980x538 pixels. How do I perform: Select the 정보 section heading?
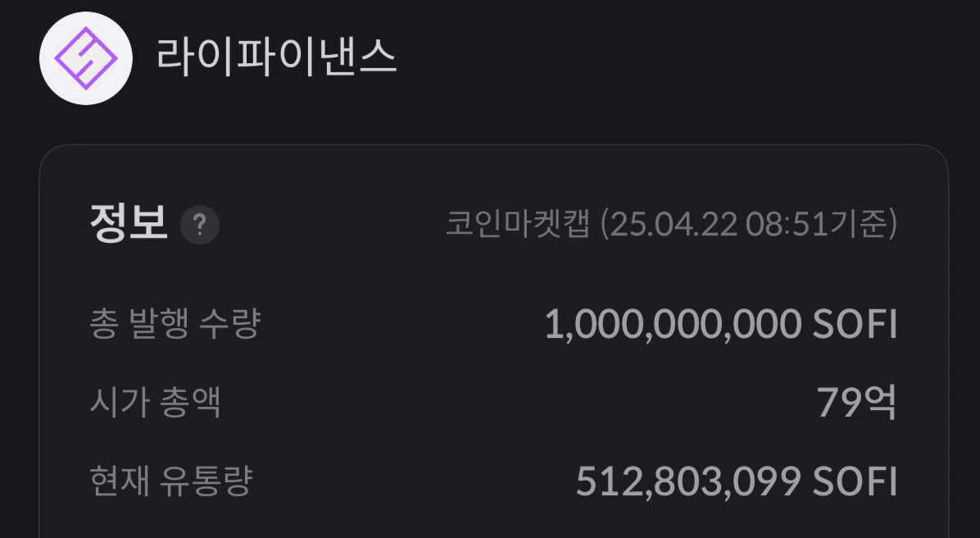pyautogui.click(x=129, y=224)
